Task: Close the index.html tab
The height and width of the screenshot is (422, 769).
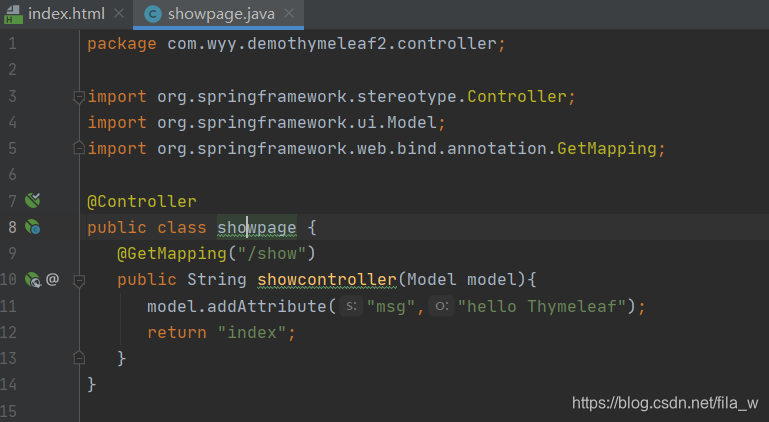Action: 119,14
